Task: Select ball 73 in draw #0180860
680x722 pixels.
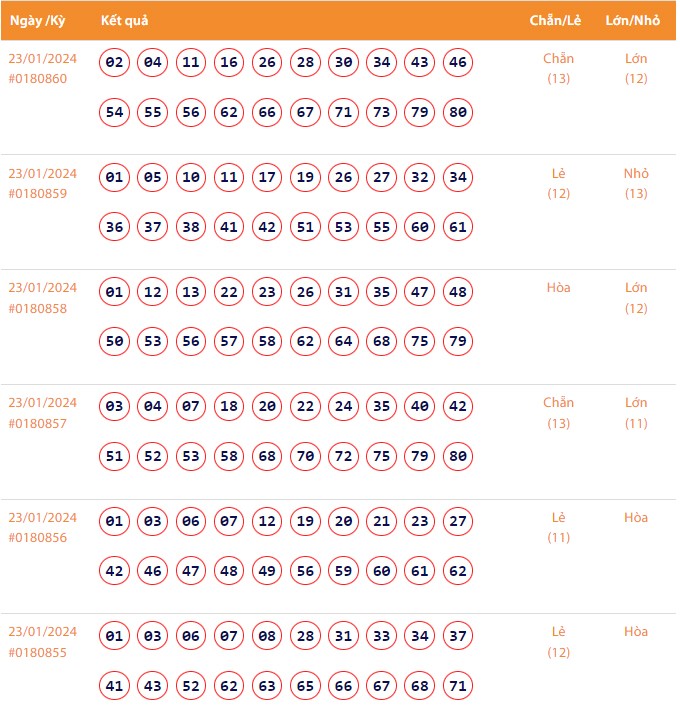Action: (382, 112)
